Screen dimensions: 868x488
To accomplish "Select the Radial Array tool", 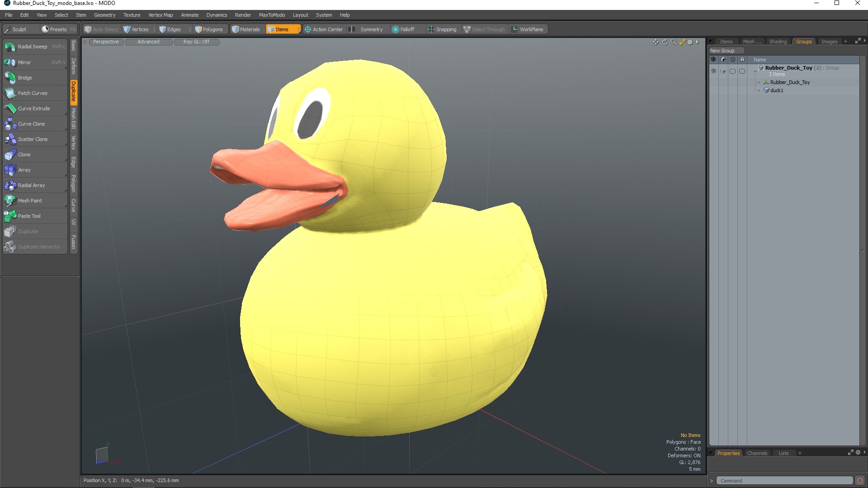I will (x=31, y=185).
